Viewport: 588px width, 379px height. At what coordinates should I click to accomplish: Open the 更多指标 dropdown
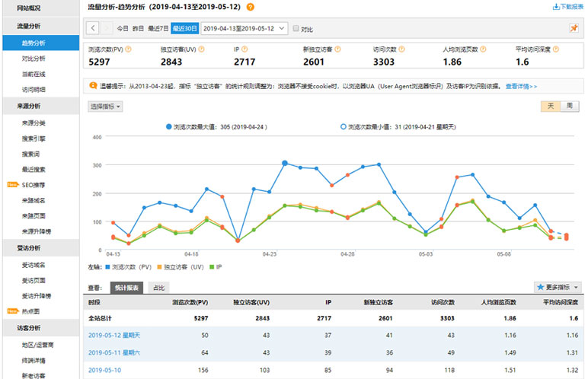pos(558,287)
